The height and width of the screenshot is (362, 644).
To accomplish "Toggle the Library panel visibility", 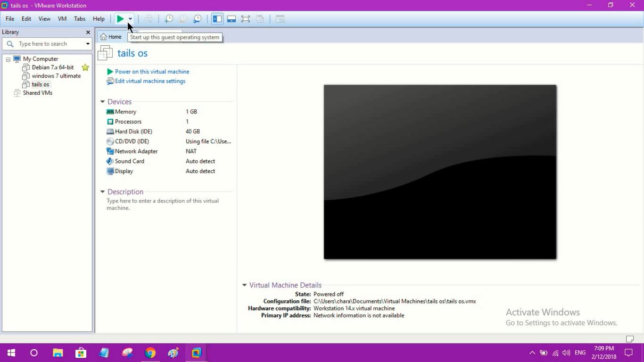I will [217, 18].
